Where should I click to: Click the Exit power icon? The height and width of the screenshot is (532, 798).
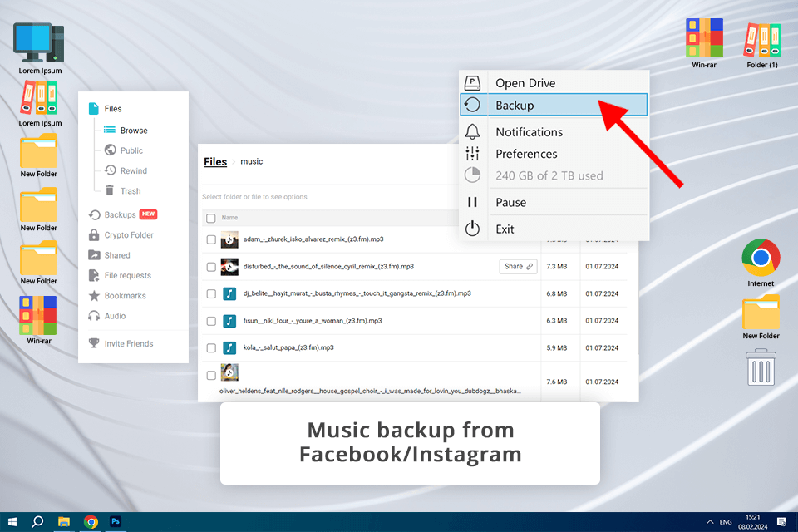(x=472, y=229)
